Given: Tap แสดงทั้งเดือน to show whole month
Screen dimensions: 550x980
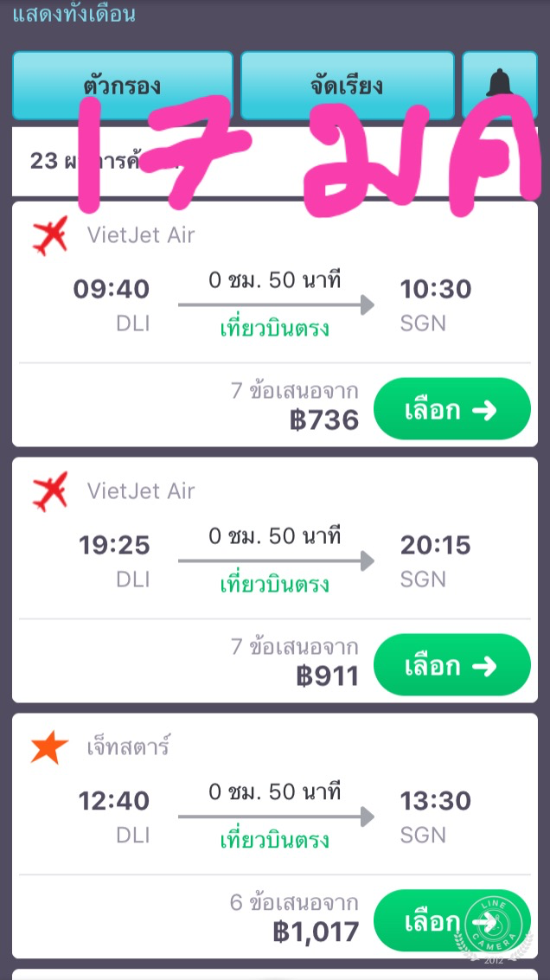Looking at the screenshot, I should tap(74, 15).
